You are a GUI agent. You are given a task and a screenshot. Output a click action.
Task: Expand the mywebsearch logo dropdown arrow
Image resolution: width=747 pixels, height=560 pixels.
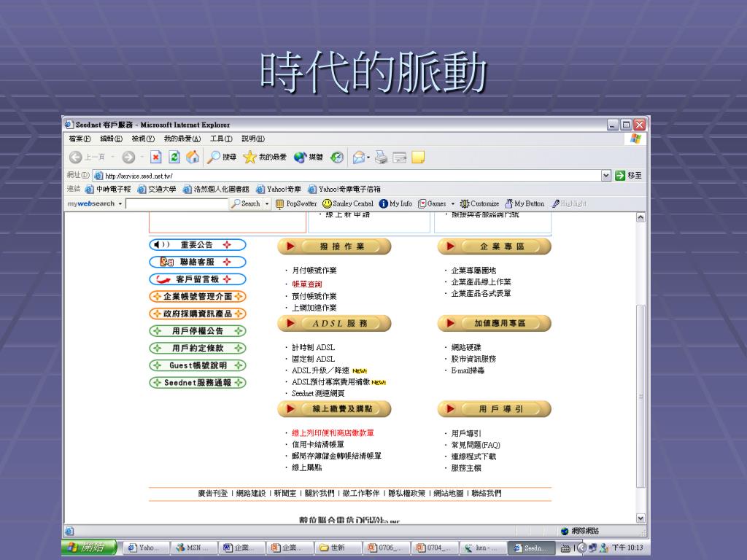point(120,204)
